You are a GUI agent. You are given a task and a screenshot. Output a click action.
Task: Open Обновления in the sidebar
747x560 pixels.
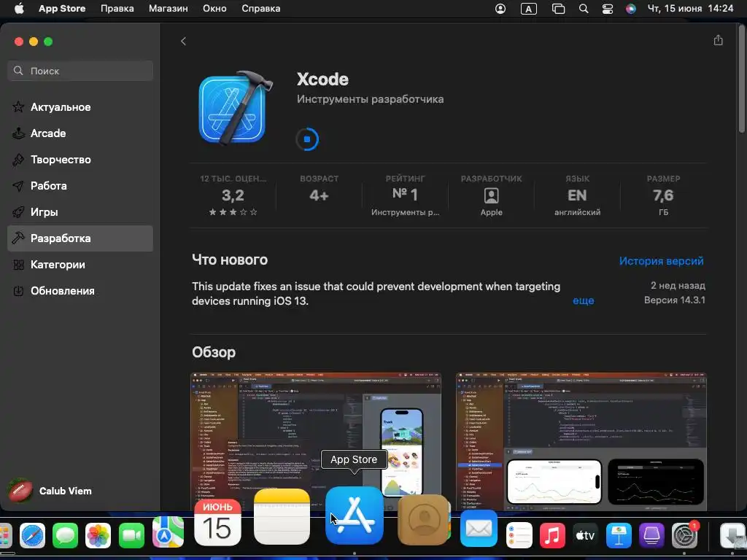click(x=80, y=290)
